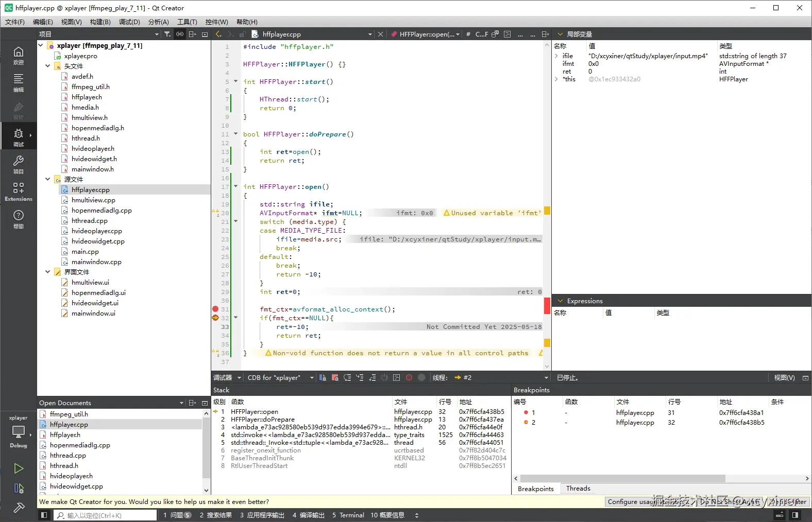Click the green Run button
The image size is (812, 522).
pyautogui.click(x=19, y=468)
